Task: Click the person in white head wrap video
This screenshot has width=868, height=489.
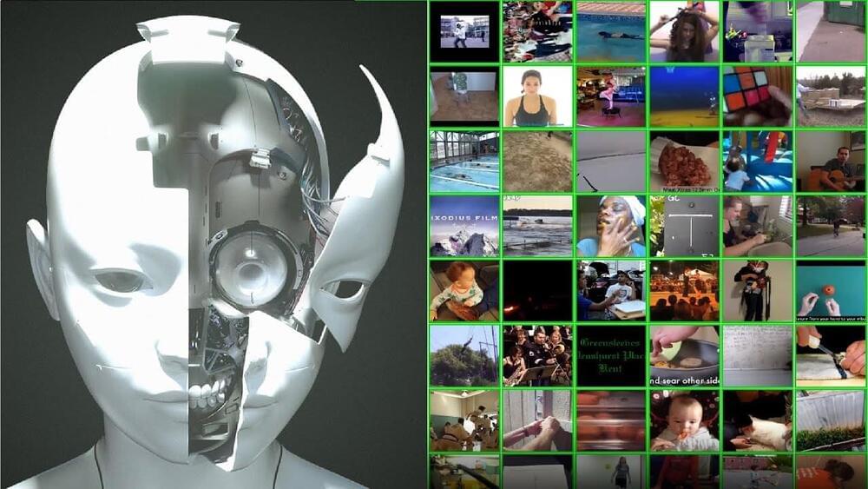Action: pyautogui.click(x=611, y=225)
